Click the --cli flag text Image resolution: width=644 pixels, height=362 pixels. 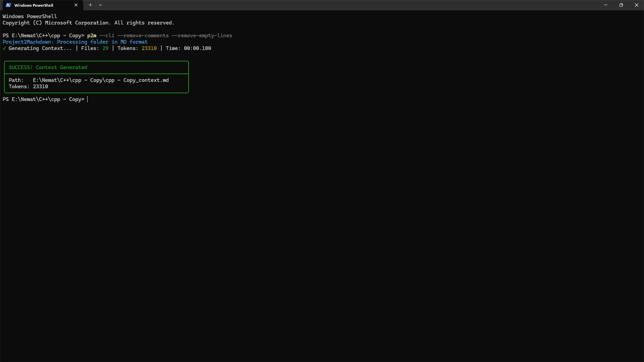tap(107, 36)
